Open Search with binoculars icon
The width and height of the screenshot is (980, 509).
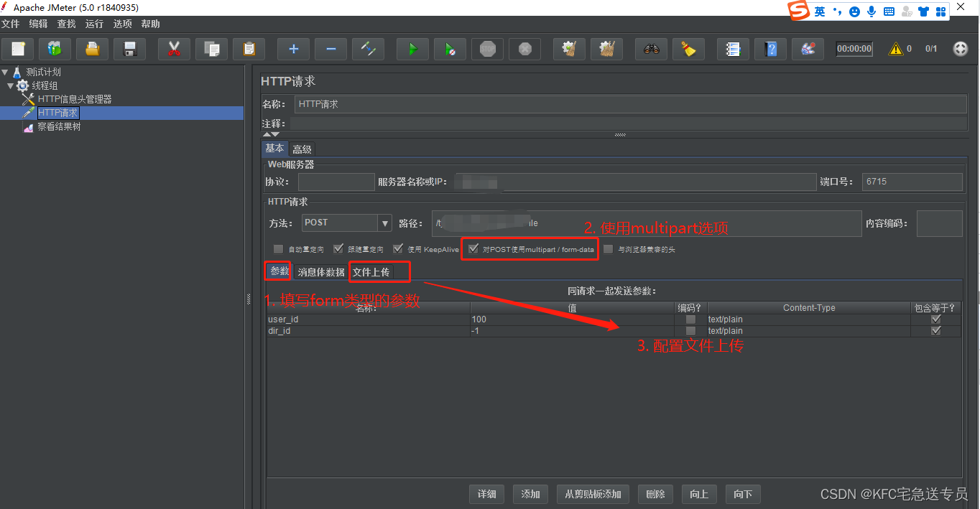pos(651,49)
